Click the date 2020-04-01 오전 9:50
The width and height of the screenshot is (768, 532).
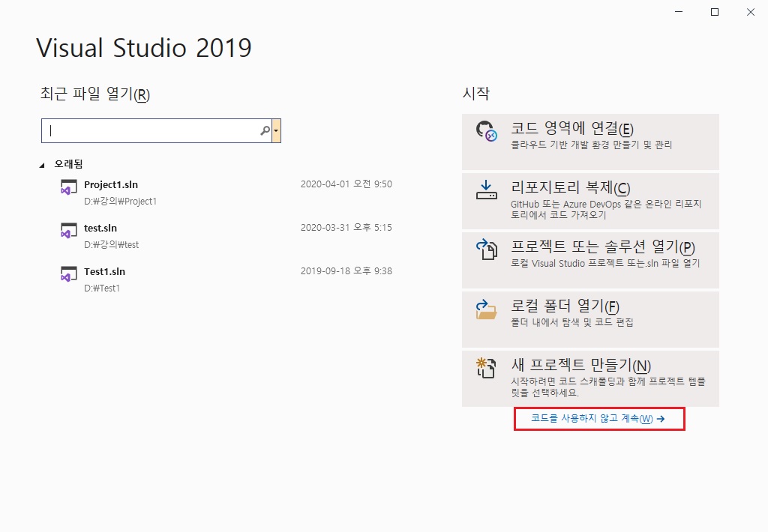[x=346, y=184]
